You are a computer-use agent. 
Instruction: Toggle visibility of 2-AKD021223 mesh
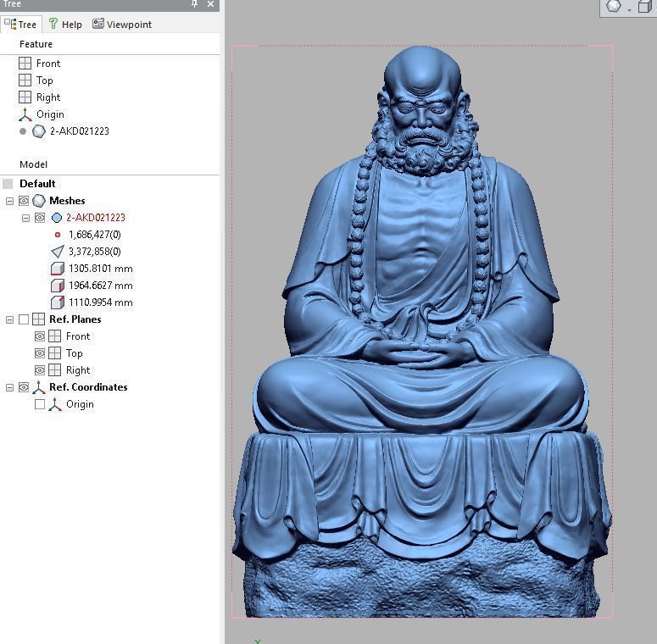40,218
